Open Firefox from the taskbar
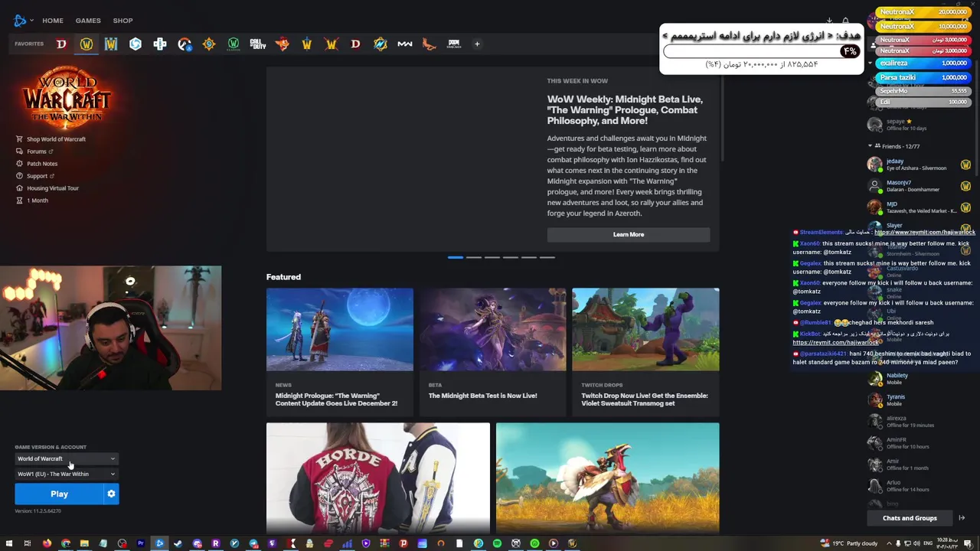980x551 pixels. pyautogui.click(x=47, y=543)
